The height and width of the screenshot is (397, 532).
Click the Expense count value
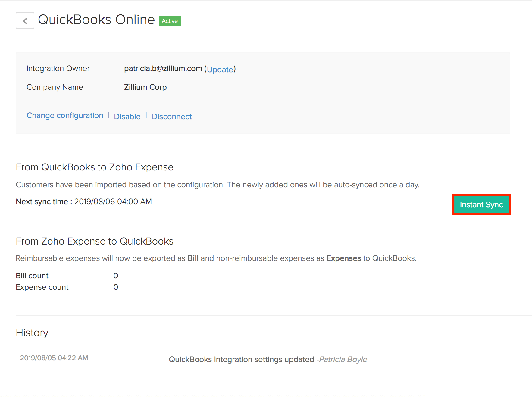116,287
